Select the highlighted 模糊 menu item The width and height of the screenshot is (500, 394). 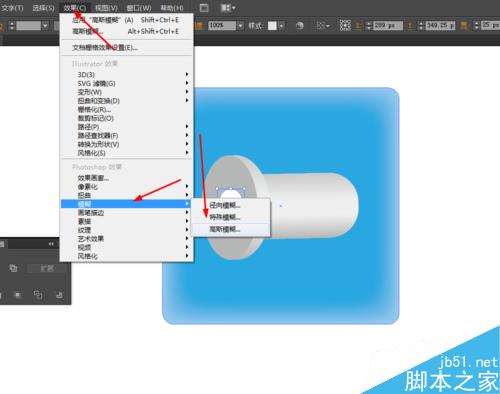(x=126, y=204)
